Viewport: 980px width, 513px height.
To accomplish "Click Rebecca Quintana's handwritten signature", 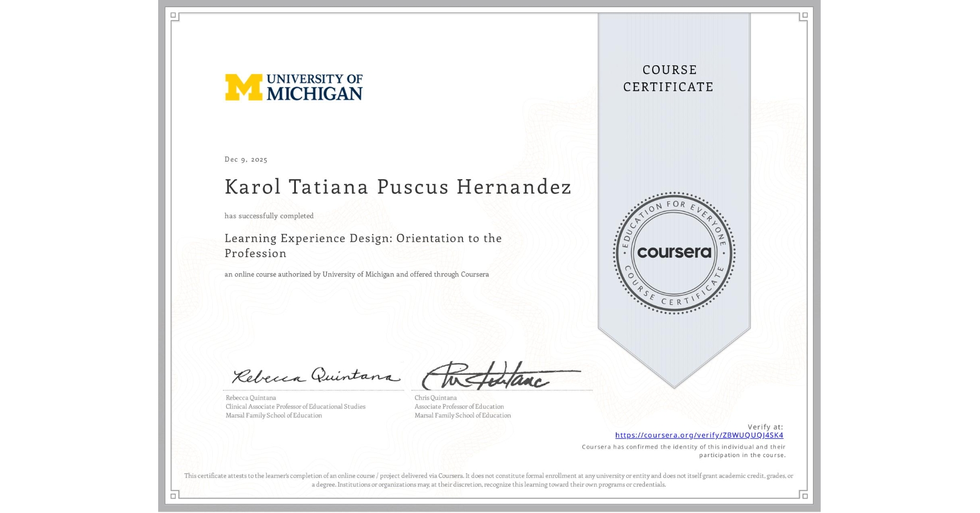I will 316,376.
